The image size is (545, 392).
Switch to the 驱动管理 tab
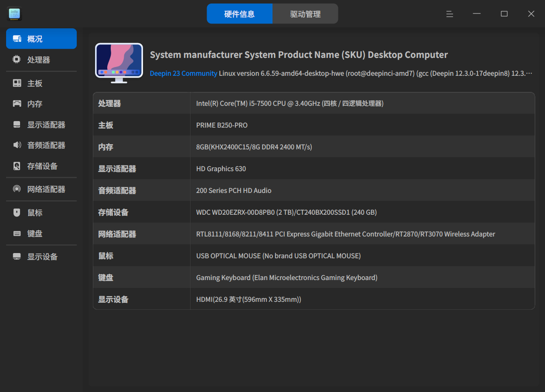click(x=306, y=14)
